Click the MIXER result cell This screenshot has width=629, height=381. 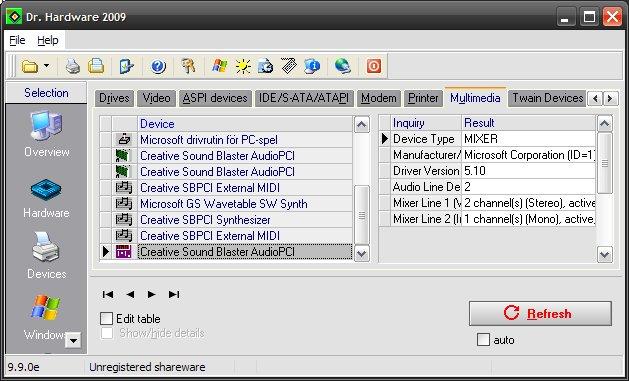[529, 139]
